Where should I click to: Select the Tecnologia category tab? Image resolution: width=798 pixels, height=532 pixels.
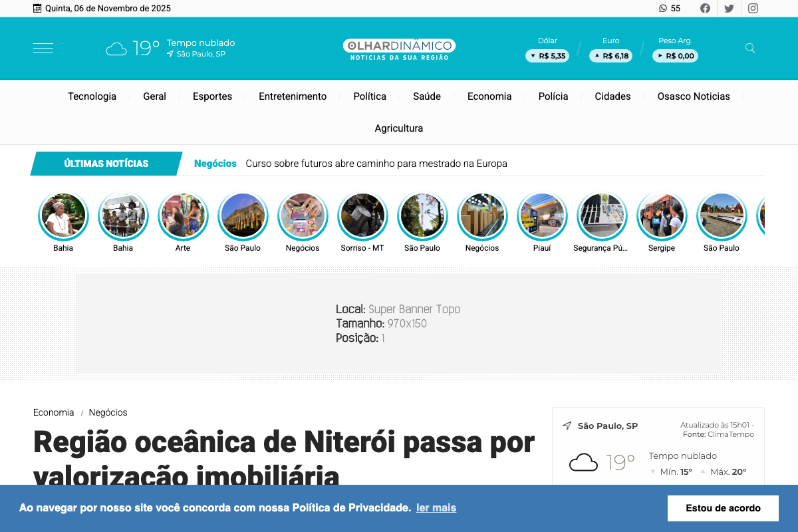[x=92, y=96]
